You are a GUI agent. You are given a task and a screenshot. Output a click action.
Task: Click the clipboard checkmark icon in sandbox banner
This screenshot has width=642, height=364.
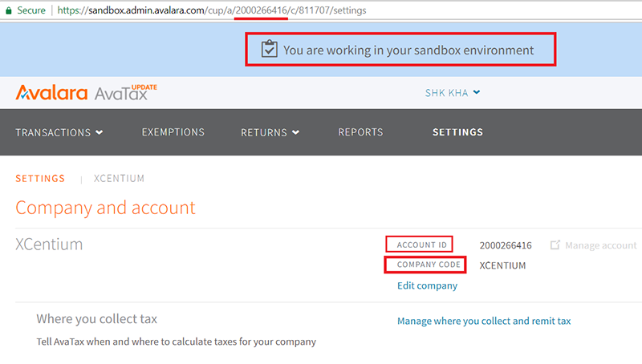[270, 49]
